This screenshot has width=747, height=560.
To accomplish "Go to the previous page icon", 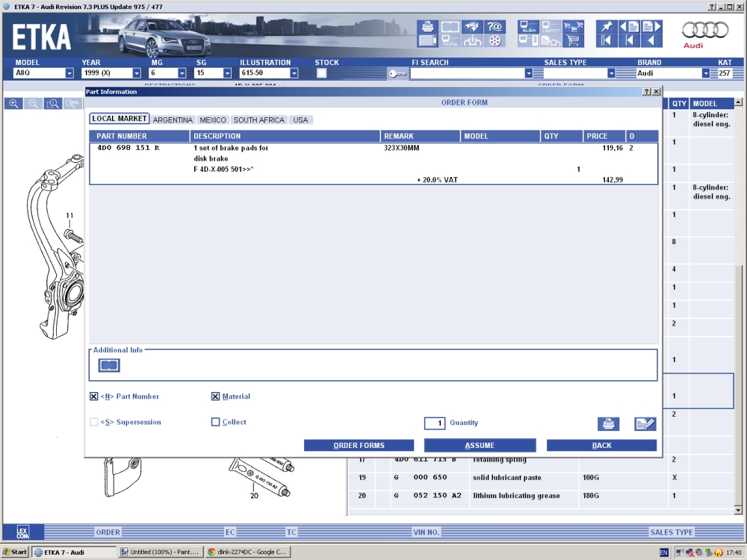I will [x=629, y=26].
